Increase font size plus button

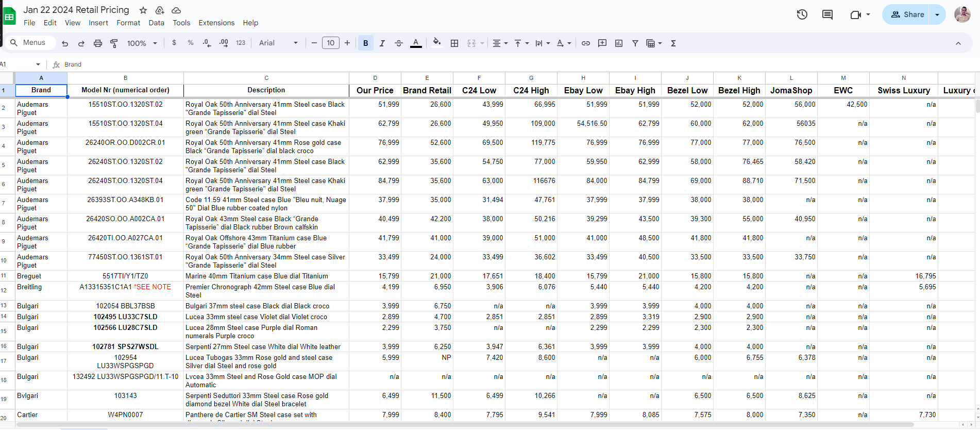pyautogui.click(x=347, y=43)
